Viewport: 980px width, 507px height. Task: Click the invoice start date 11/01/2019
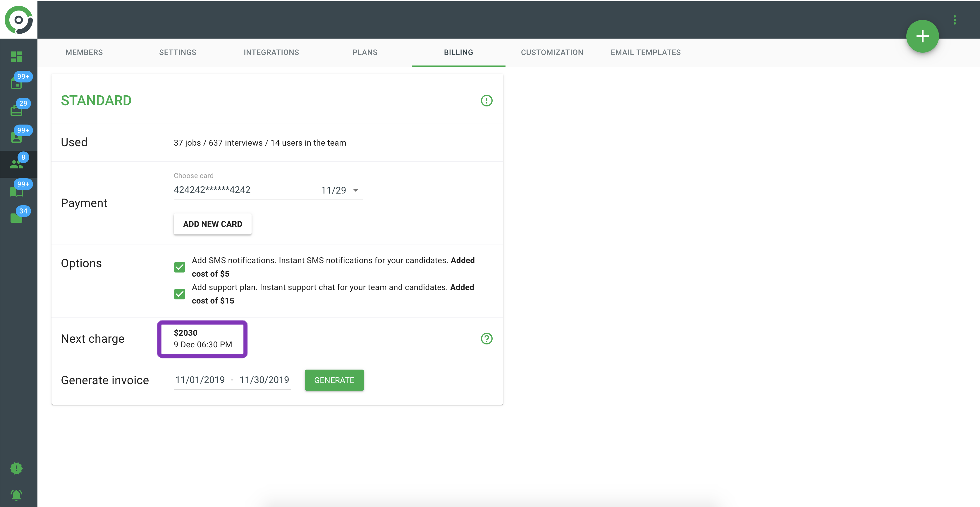200,380
